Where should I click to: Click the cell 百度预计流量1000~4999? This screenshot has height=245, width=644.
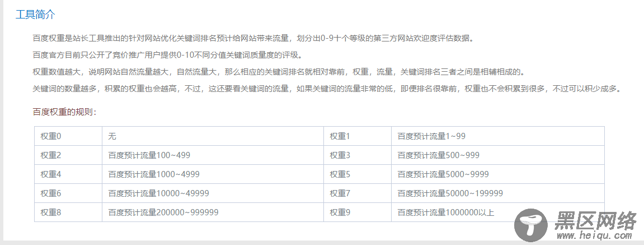click(213, 174)
